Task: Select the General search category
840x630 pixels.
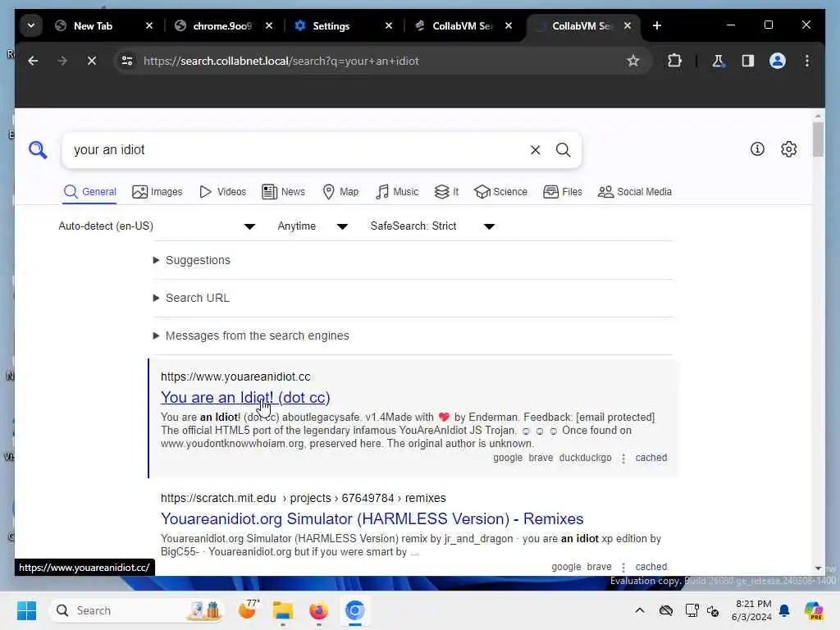Action: pyautogui.click(x=89, y=192)
